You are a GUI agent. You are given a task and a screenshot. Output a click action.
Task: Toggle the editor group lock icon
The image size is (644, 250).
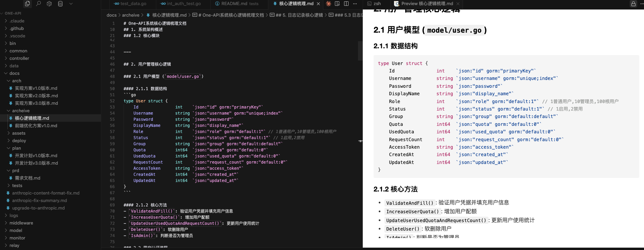633,4
